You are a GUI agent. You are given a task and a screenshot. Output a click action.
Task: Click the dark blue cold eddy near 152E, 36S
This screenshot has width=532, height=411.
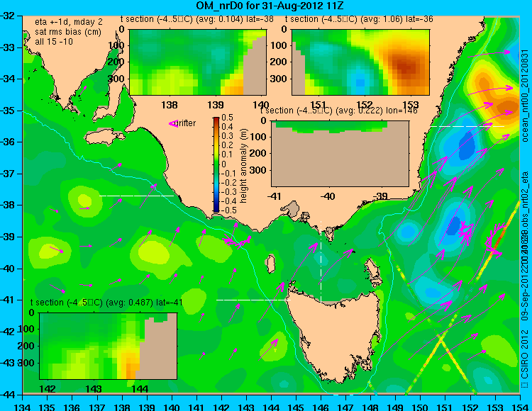pyautogui.click(x=467, y=146)
